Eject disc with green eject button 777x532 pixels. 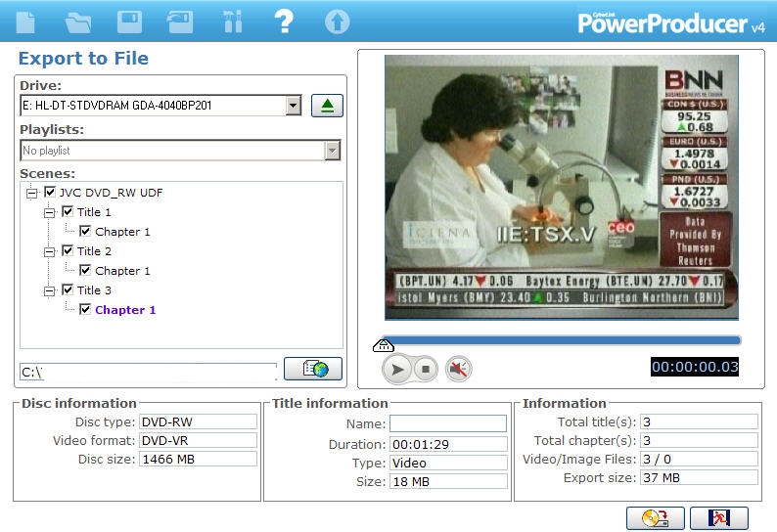(327, 106)
